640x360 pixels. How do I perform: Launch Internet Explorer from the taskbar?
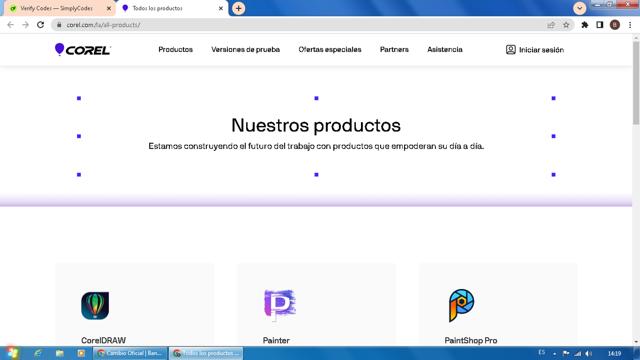click(38, 353)
